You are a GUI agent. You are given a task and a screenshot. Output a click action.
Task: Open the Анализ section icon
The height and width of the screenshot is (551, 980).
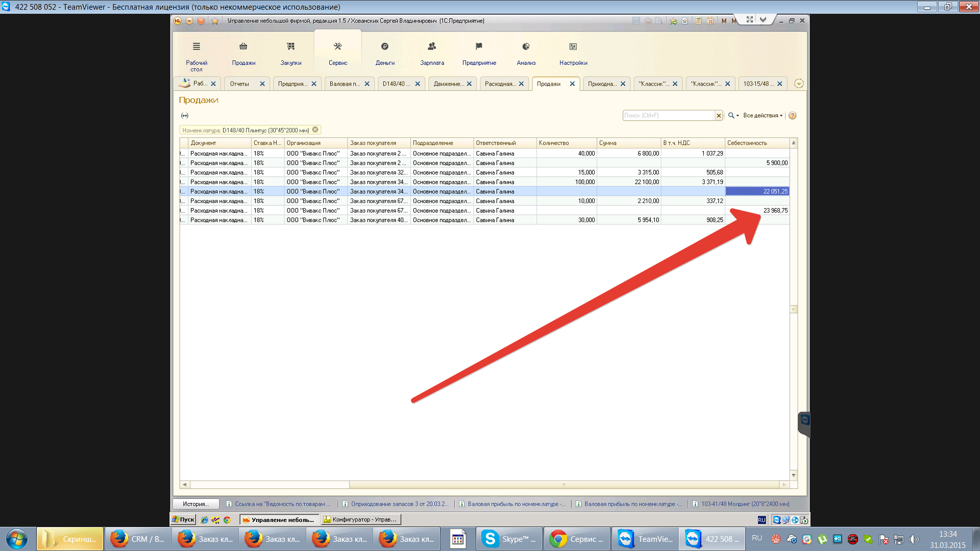[526, 47]
